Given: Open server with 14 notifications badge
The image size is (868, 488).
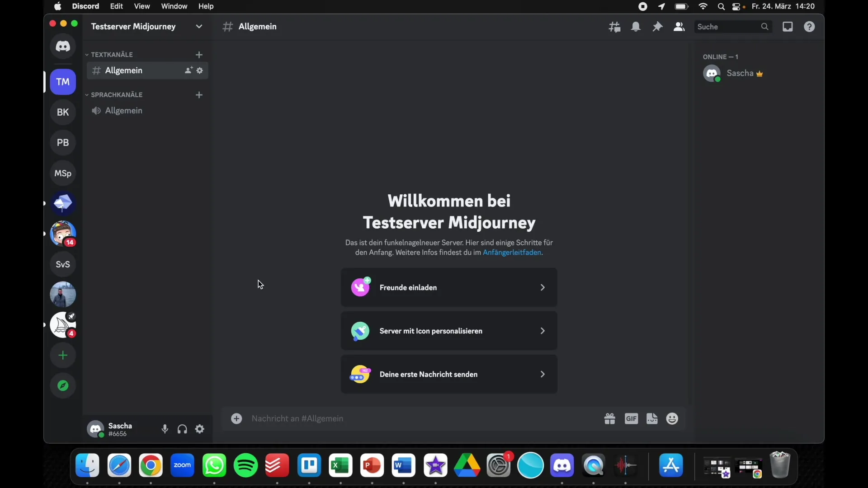Looking at the screenshot, I should click(x=63, y=234).
